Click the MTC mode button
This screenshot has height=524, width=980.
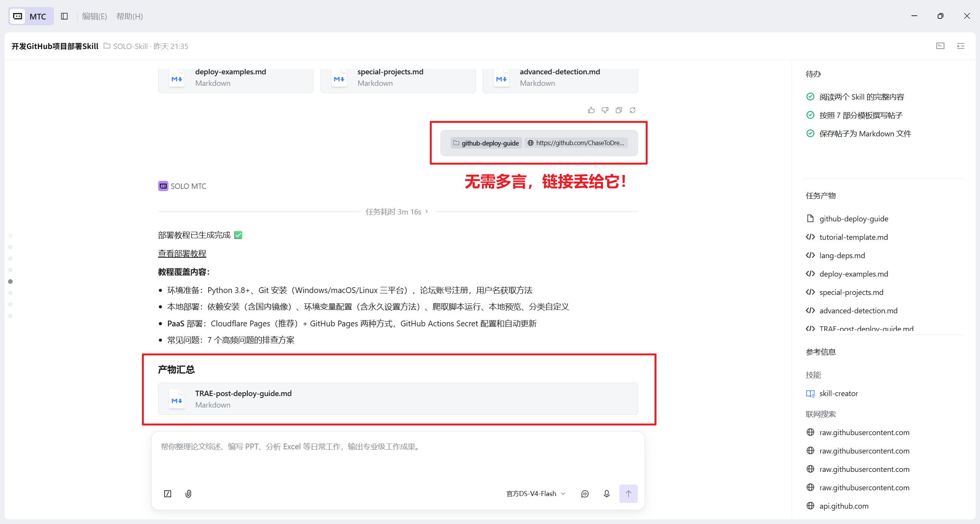pos(31,16)
